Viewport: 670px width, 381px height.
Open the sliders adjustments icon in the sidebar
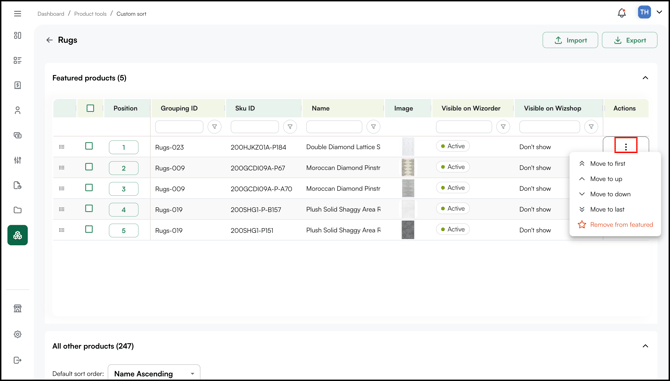(18, 160)
